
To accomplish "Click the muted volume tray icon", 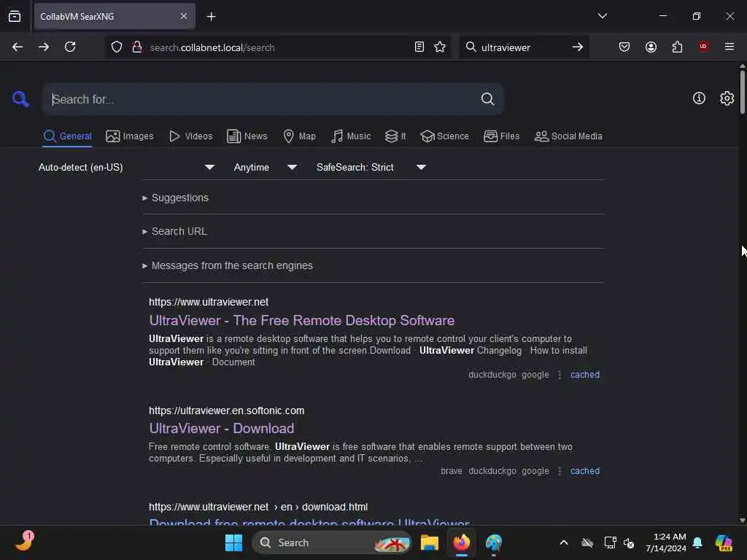I will click(629, 542).
